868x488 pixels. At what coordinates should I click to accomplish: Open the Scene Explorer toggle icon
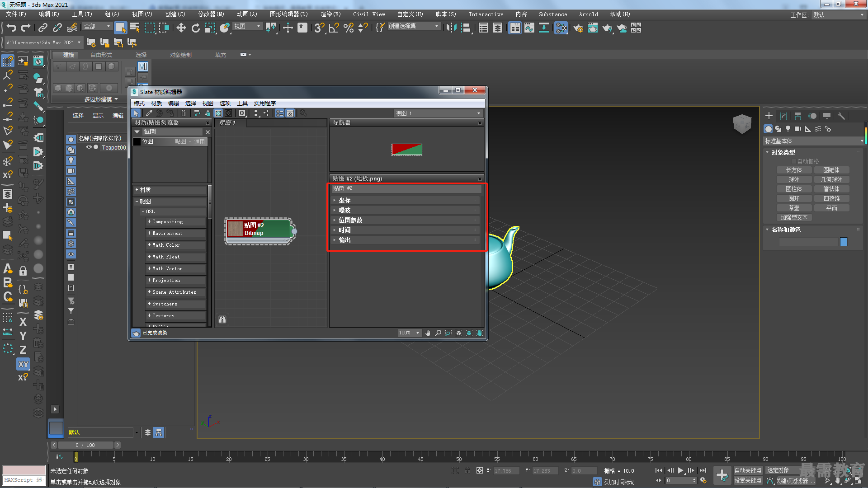coord(483,28)
